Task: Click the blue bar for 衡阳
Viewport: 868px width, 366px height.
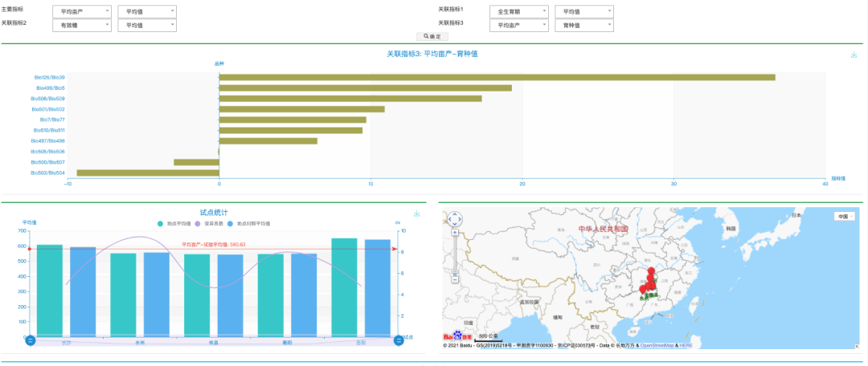Action: pos(304,295)
